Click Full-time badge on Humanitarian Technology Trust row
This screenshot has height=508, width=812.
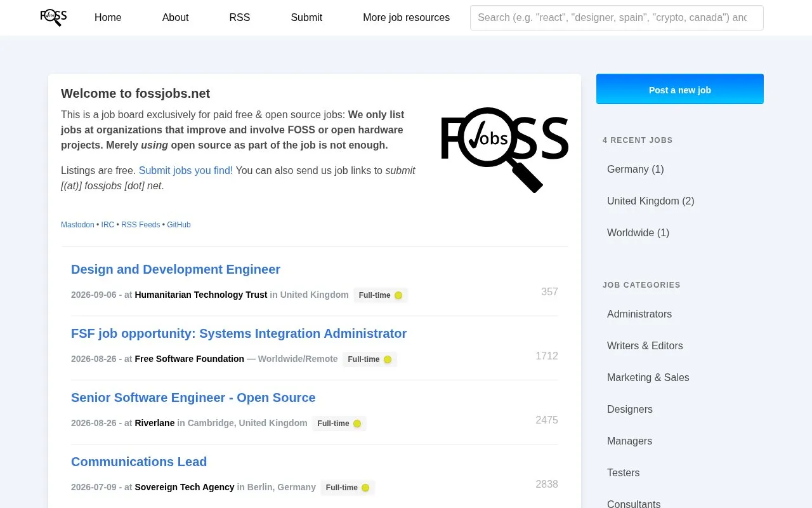tap(381, 295)
